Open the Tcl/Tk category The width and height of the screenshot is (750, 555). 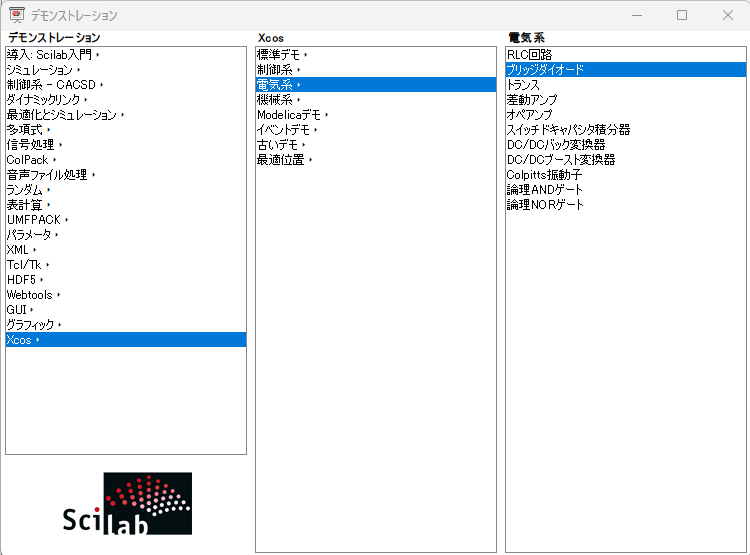click(126, 265)
